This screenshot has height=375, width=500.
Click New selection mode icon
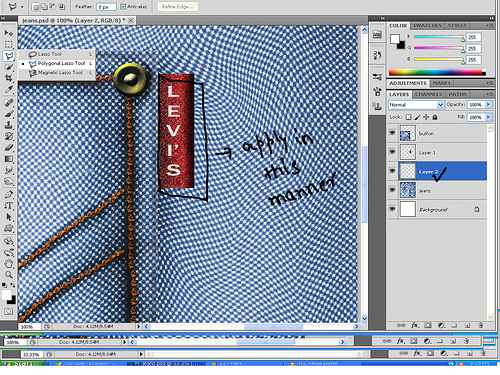click(x=36, y=6)
